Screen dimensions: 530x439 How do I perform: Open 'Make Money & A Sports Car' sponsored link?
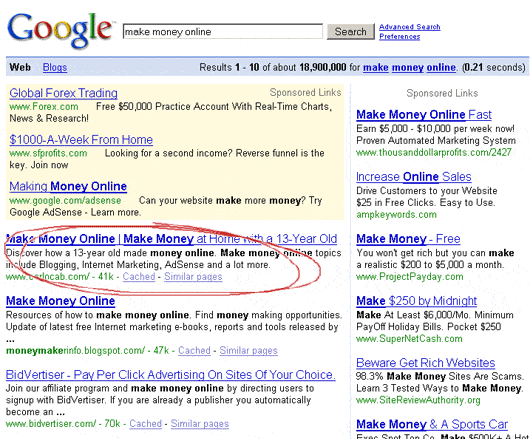click(432, 424)
